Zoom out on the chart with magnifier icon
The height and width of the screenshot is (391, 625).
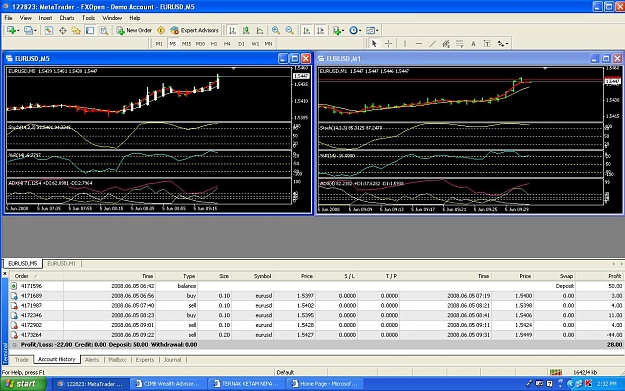tap(289, 30)
